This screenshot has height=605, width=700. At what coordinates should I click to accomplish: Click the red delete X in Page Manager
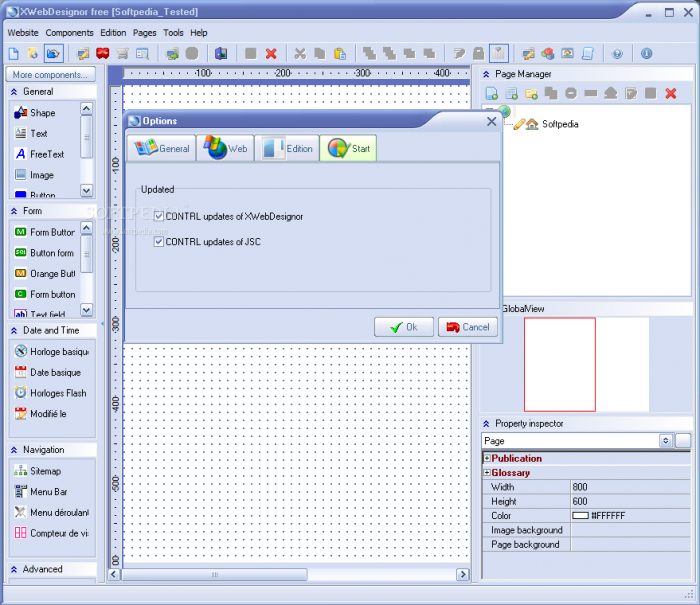[671, 94]
